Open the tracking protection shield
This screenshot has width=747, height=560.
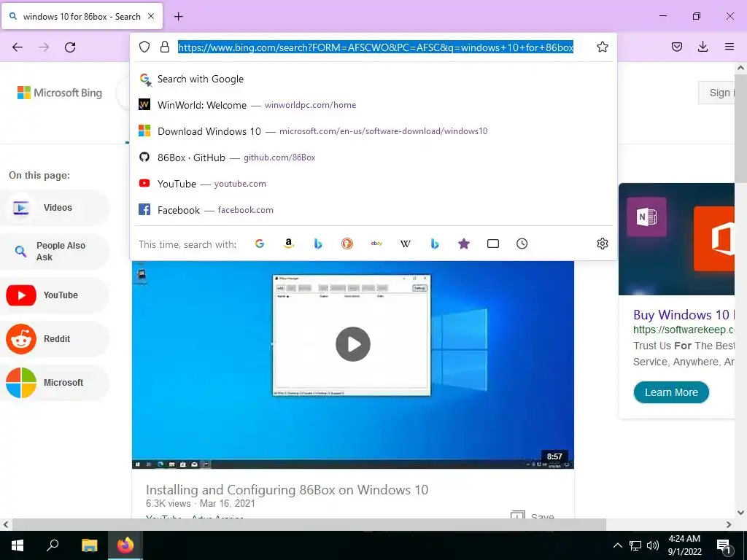tap(144, 47)
